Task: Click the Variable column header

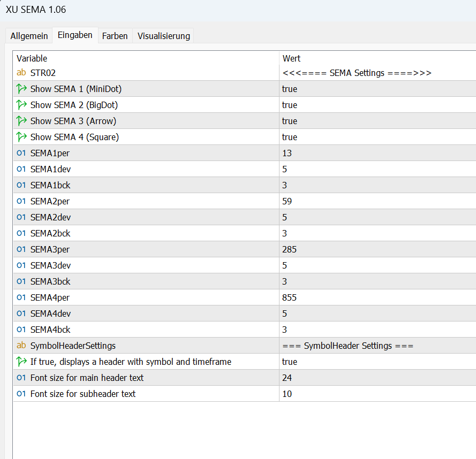Action: 32,58
